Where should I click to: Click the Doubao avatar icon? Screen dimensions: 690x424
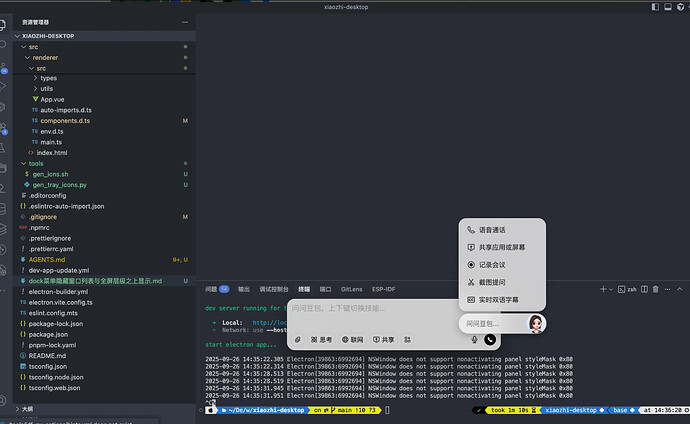536,324
